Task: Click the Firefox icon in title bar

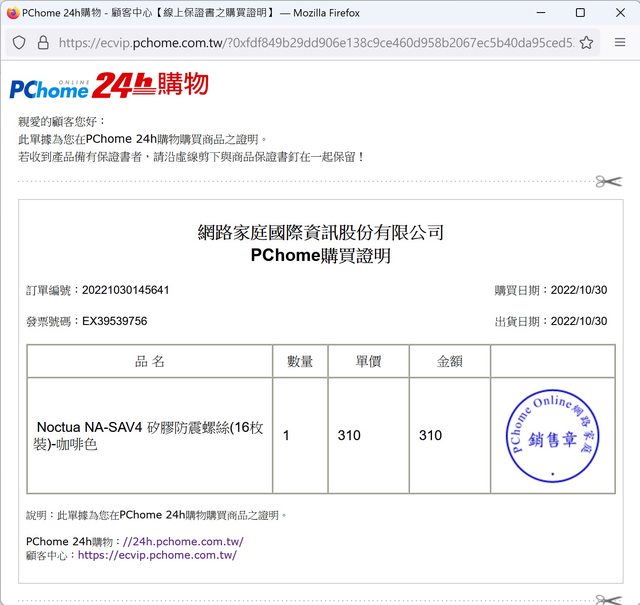Action: (x=12, y=13)
